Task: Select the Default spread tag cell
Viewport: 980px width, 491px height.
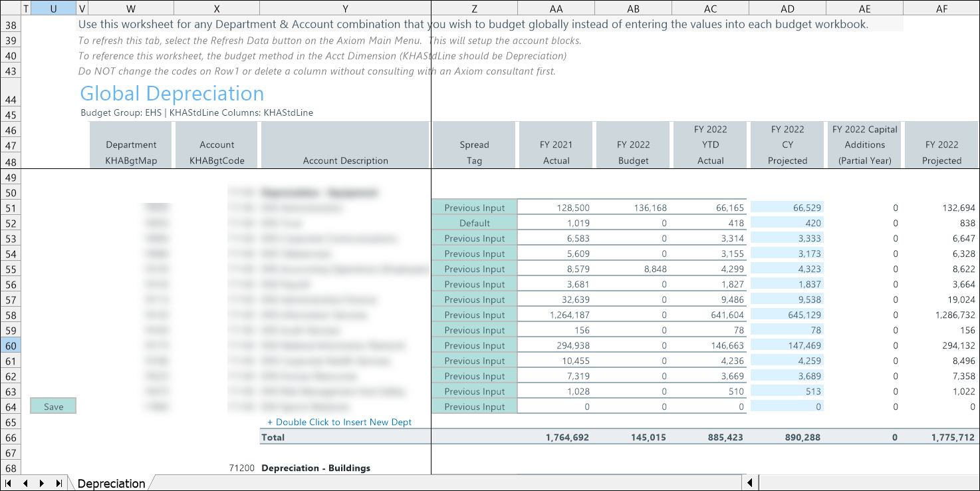Action: click(474, 224)
